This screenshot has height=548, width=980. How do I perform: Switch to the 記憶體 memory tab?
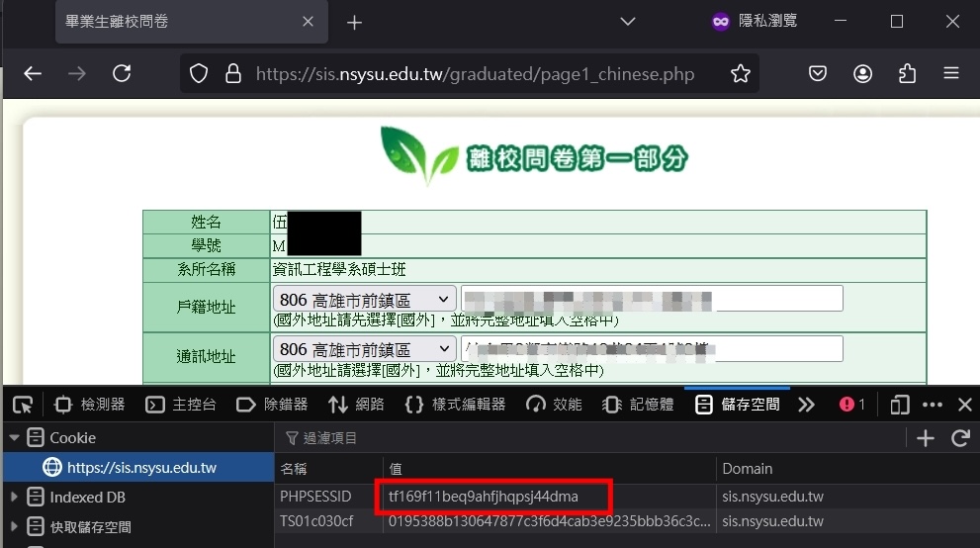(638, 405)
